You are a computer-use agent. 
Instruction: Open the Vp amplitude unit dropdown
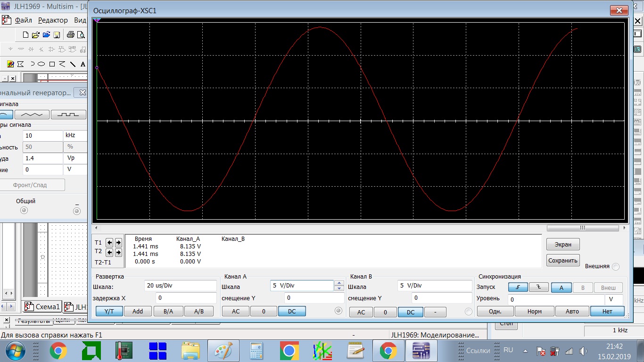[75, 158]
